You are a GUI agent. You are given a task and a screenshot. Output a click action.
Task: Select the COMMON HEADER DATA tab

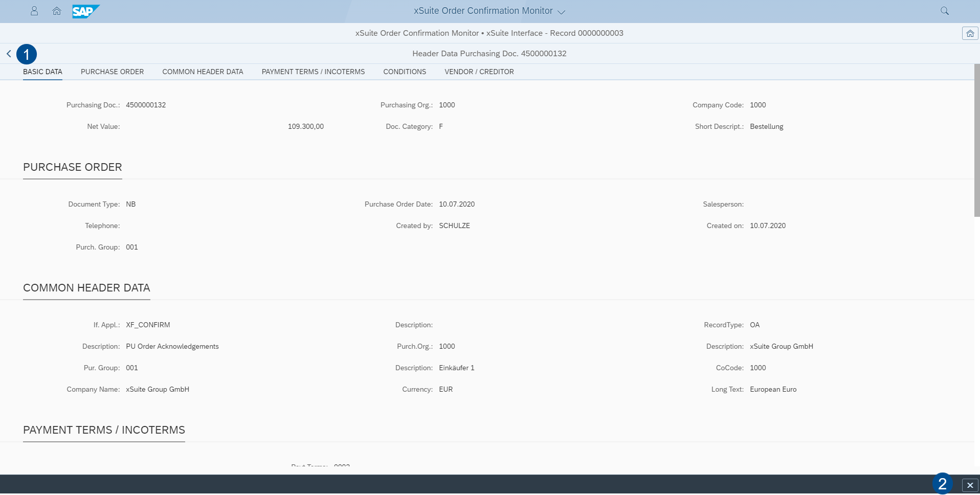pos(203,72)
